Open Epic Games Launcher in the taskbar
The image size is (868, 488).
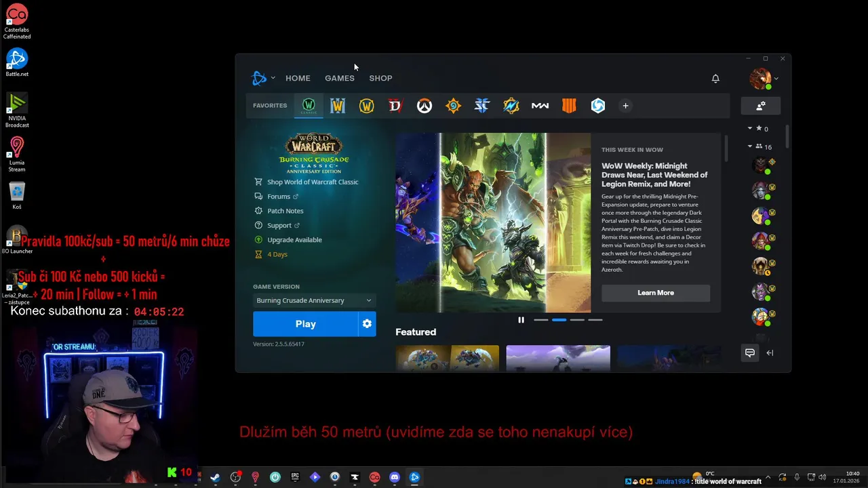point(295,477)
